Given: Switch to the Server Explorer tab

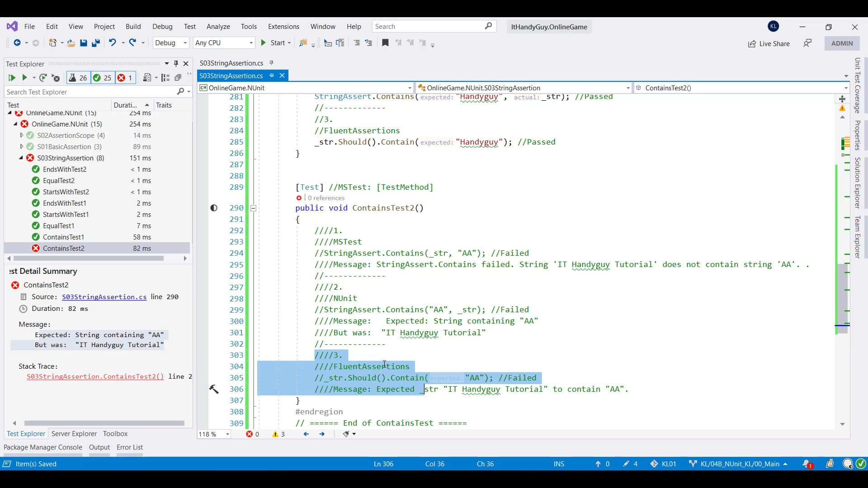Looking at the screenshot, I should click(x=74, y=433).
